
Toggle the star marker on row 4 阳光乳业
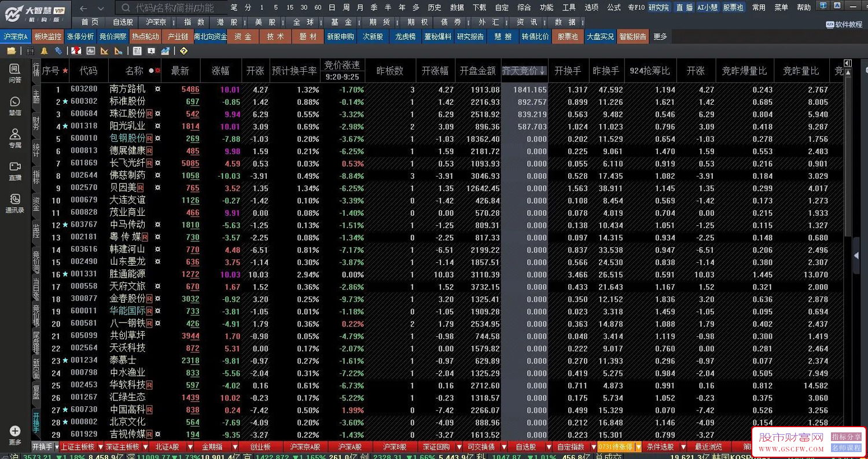pos(65,126)
